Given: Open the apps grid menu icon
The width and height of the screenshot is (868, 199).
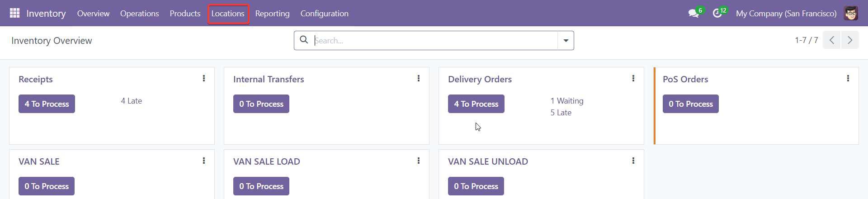Looking at the screenshot, I should pos(14,13).
